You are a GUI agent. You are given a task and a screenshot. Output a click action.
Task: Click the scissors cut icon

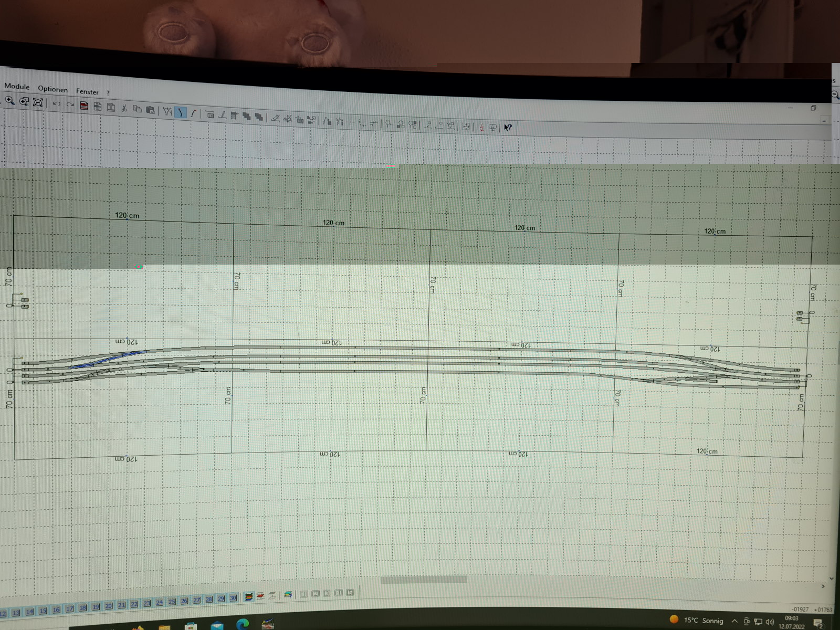124,108
